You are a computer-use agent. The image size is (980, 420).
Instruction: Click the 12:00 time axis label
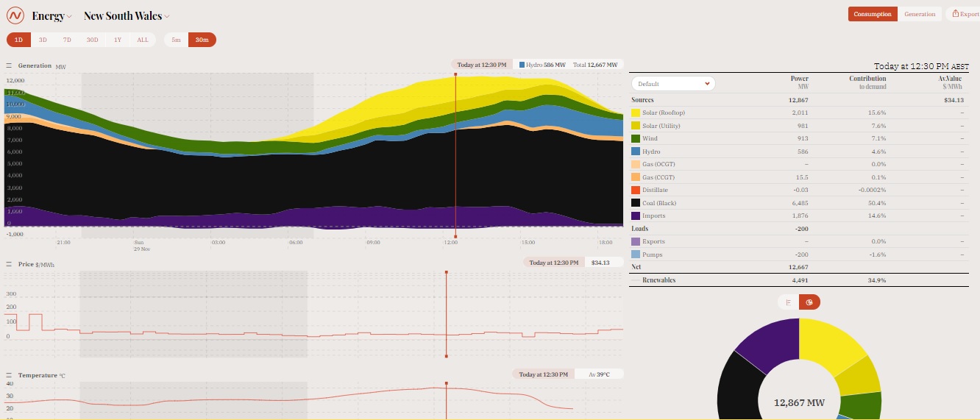[450, 242]
